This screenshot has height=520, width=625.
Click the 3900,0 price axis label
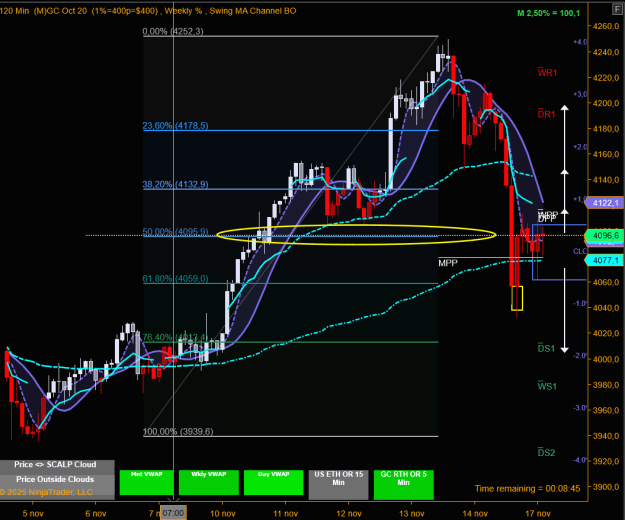pos(606,487)
